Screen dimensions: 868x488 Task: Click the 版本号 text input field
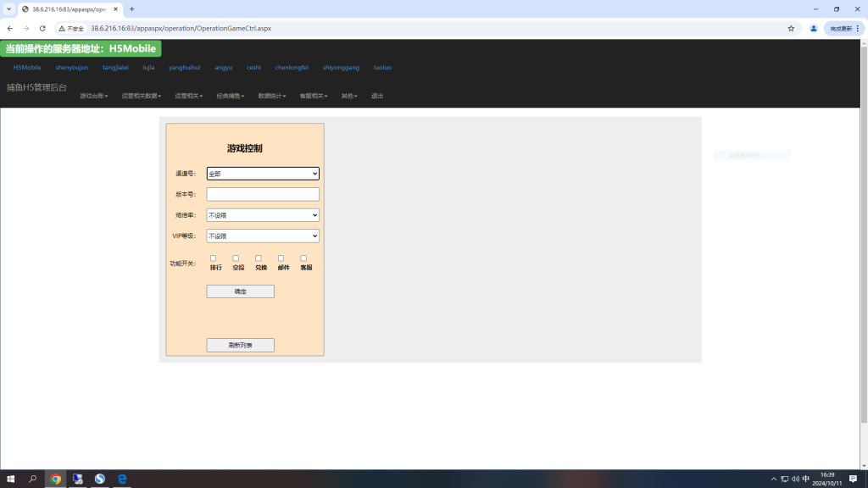tap(263, 194)
